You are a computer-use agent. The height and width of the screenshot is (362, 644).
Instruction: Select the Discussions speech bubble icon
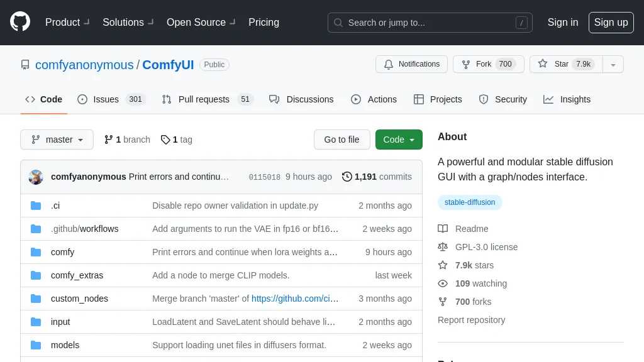coord(274,99)
